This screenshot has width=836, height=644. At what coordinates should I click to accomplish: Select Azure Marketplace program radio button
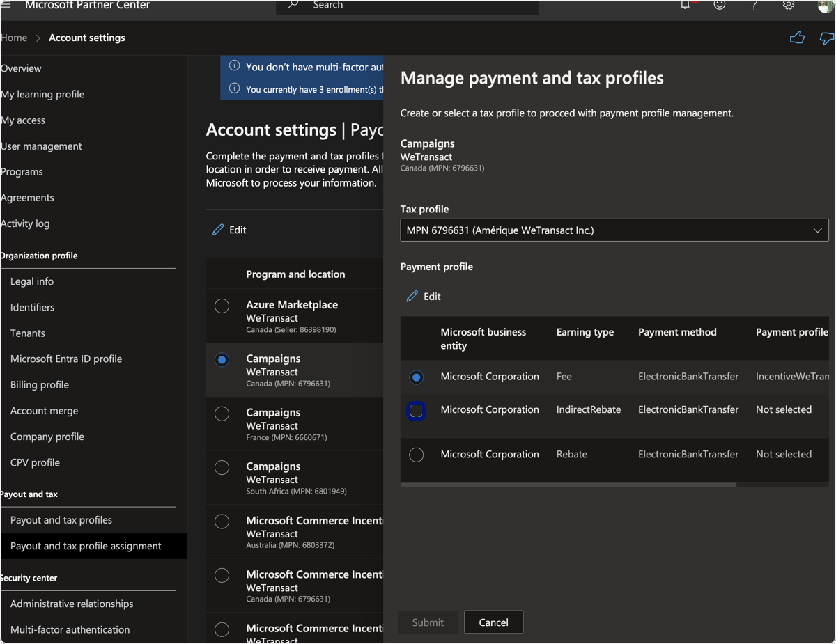pyautogui.click(x=222, y=306)
